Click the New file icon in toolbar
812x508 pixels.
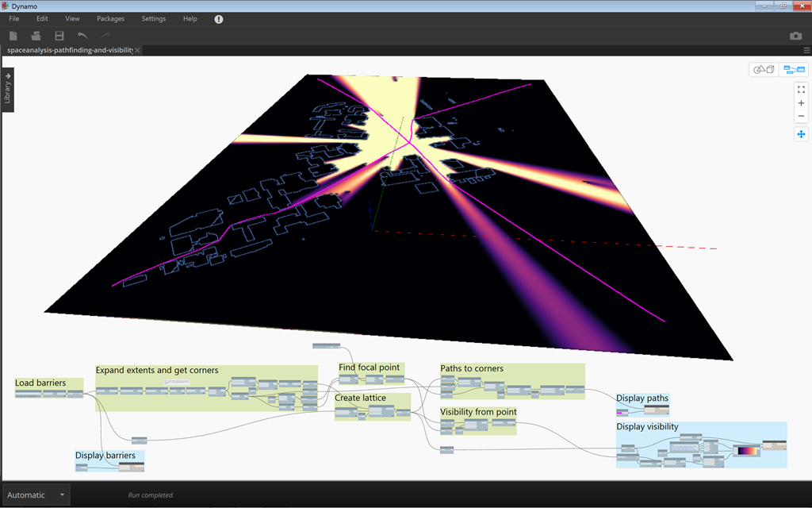[x=13, y=36]
